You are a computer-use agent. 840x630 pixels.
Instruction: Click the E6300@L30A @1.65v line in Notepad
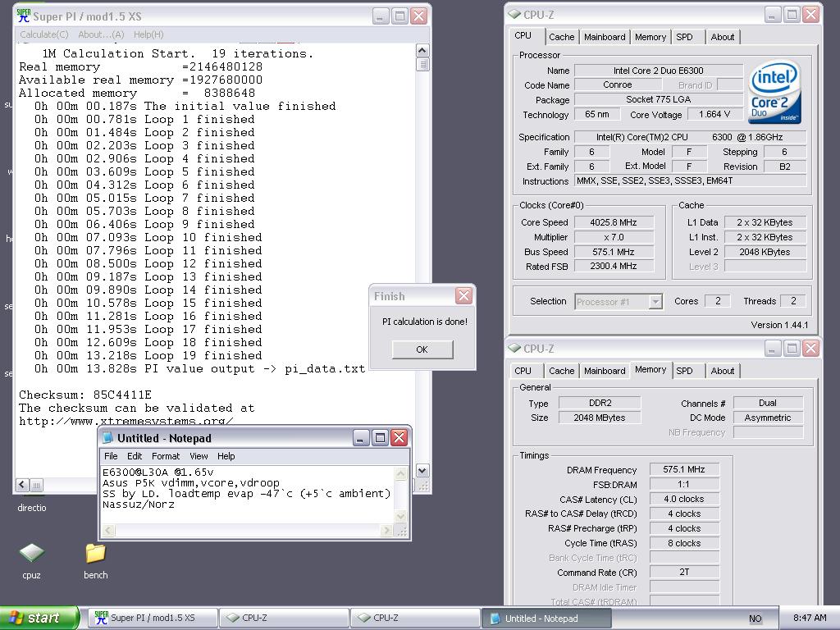(x=158, y=472)
